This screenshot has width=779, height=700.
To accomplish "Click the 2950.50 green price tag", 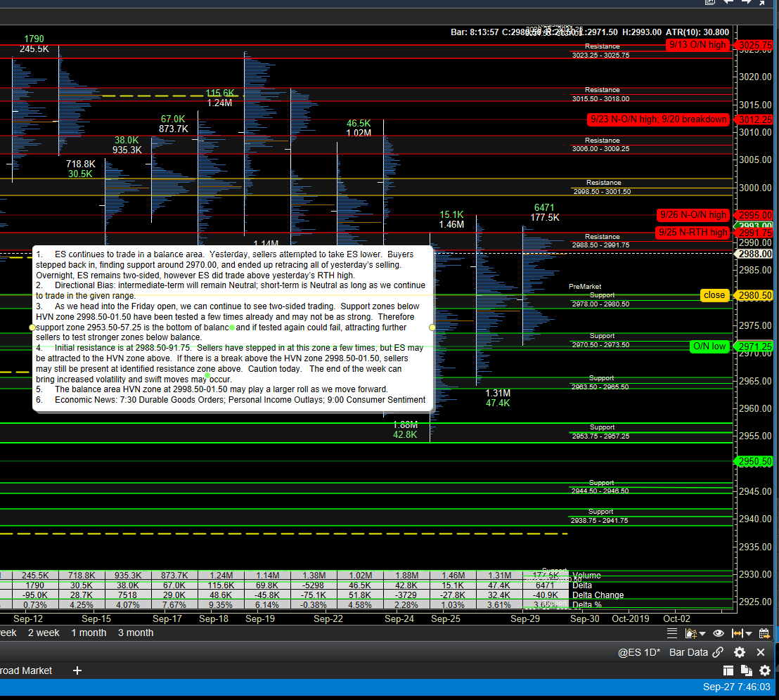I will click(755, 462).
